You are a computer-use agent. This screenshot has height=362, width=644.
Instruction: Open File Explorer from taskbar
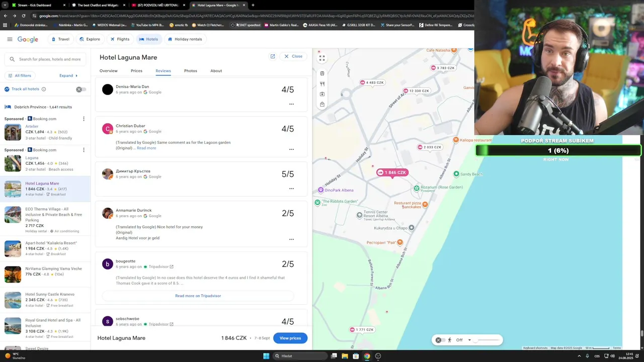[345, 356]
